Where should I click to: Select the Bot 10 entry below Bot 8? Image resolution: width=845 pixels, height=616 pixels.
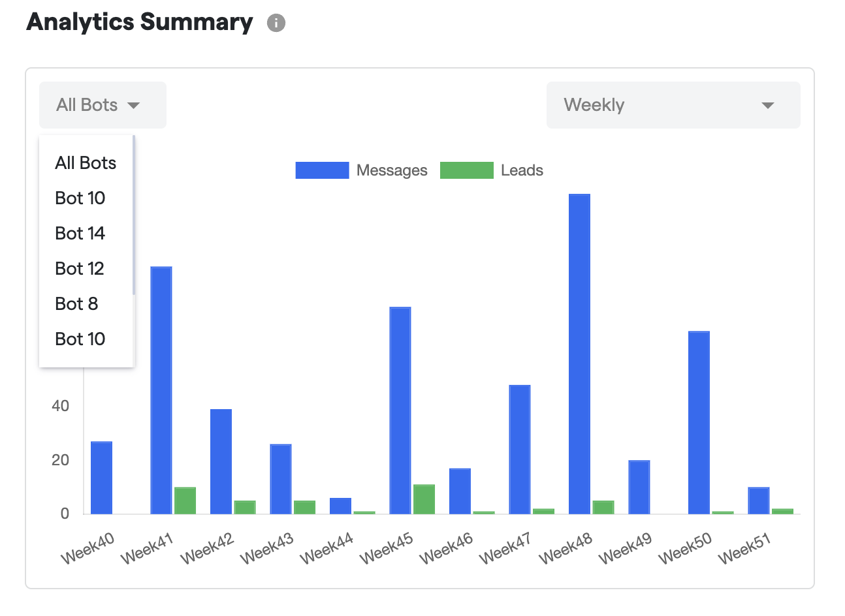click(80, 339)
